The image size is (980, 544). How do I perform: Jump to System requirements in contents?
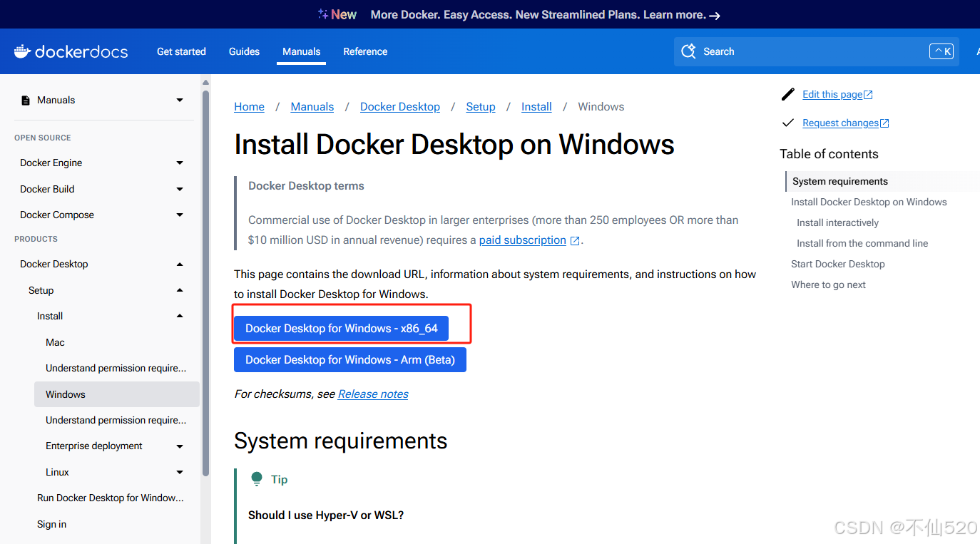(x=840, y=181)
